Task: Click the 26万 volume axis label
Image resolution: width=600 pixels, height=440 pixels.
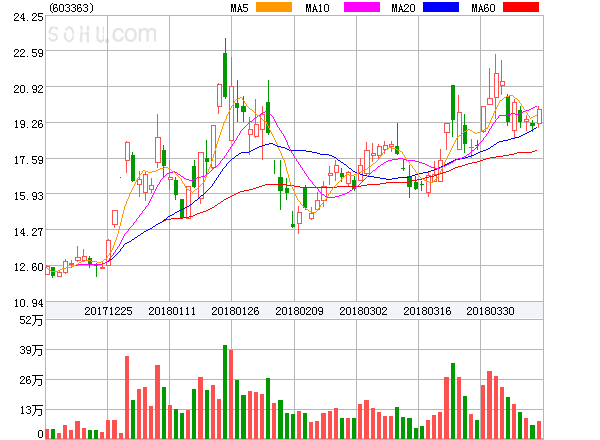Action: click(31, 380)
